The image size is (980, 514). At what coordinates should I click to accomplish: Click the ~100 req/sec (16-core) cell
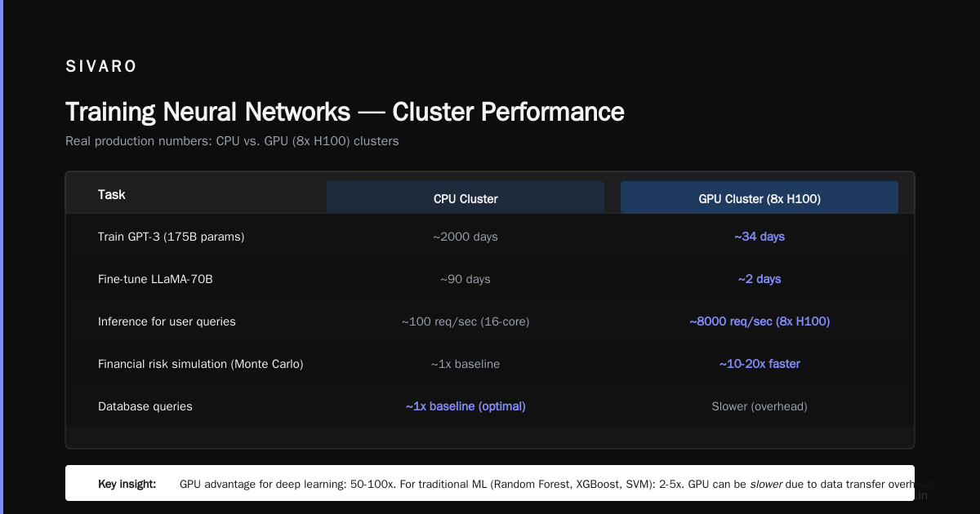[465, 321]
